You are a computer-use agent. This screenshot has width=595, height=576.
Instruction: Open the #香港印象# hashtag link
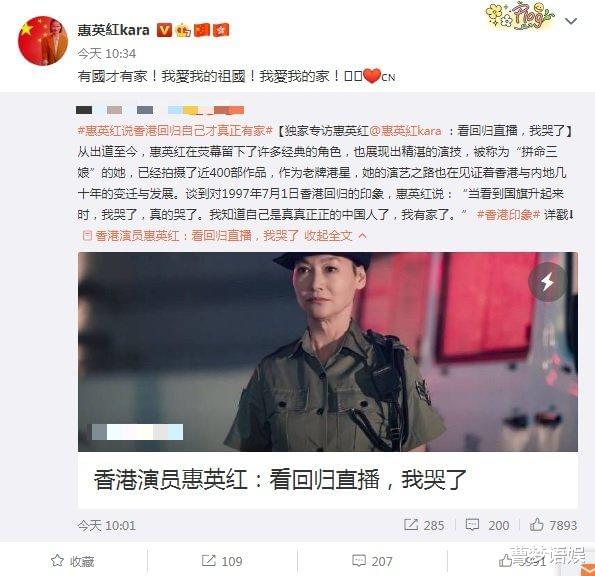(508, 215)
